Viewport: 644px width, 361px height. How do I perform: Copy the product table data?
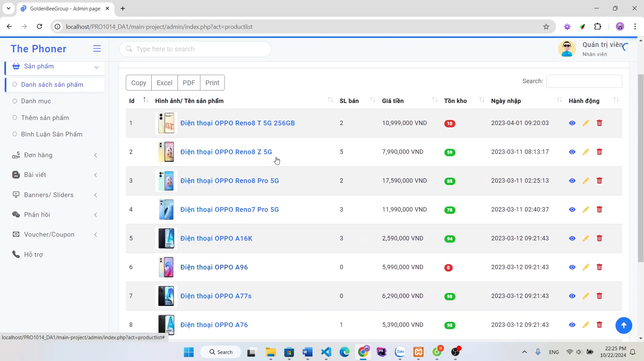click(x=139, y=83)
